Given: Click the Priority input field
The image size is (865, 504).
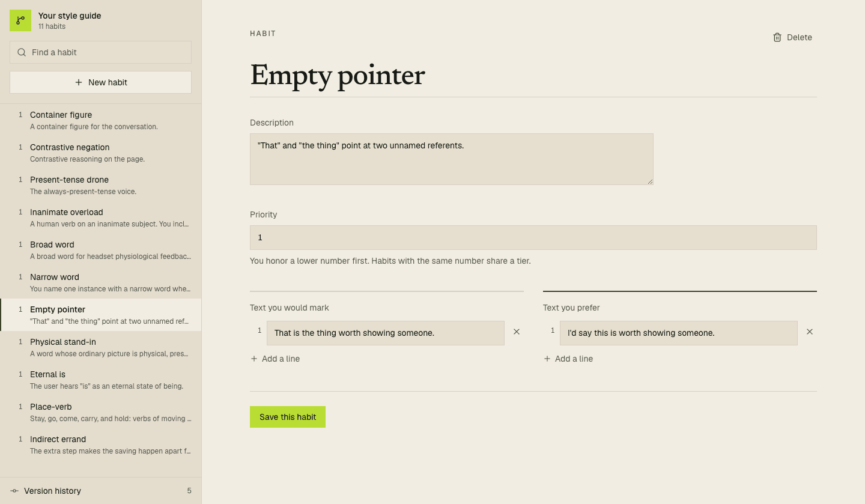Looking at the screenshot, I should coord(533,237).
